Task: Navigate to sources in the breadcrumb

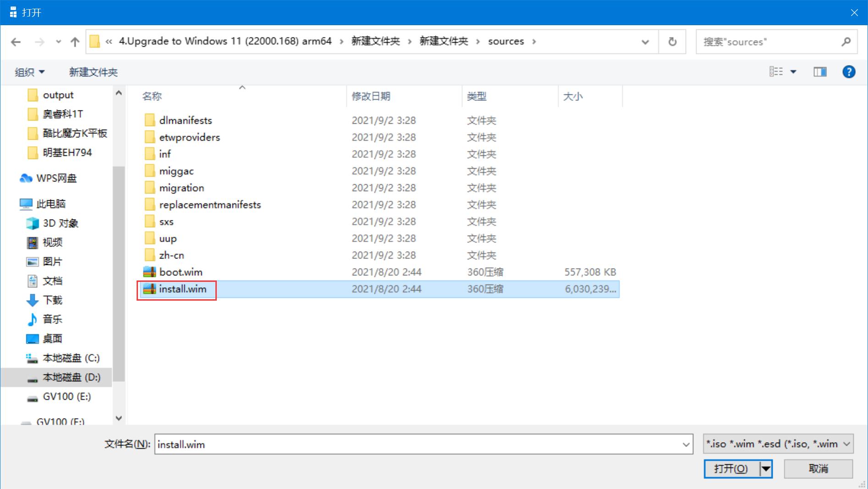Action: point(506,41)
